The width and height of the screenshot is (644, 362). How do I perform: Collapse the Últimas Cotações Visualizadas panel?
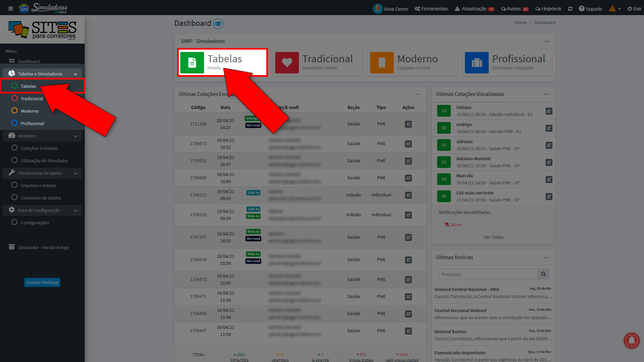pos(546,94)
